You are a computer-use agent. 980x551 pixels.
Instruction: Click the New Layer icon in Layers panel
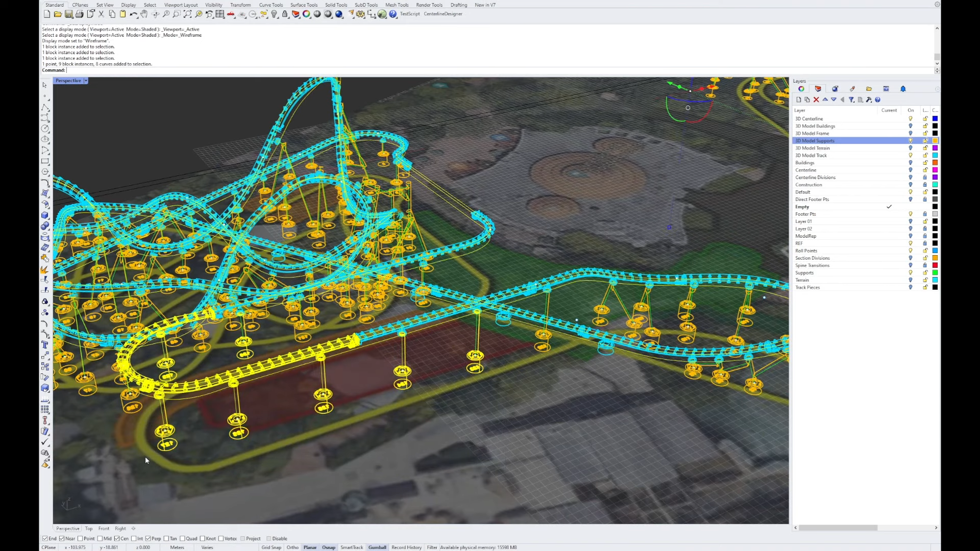click(799, 100)
